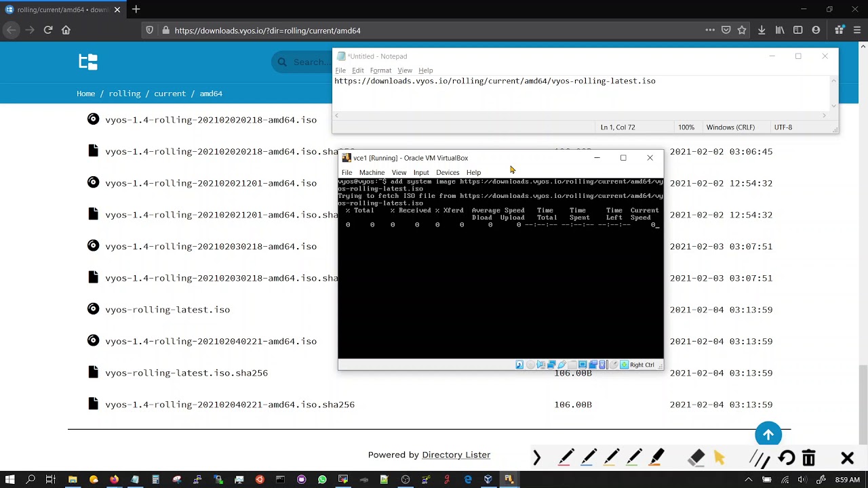Select the red annotation pen
This screenshot has width=868, height=488.
[x=566, y=458]
